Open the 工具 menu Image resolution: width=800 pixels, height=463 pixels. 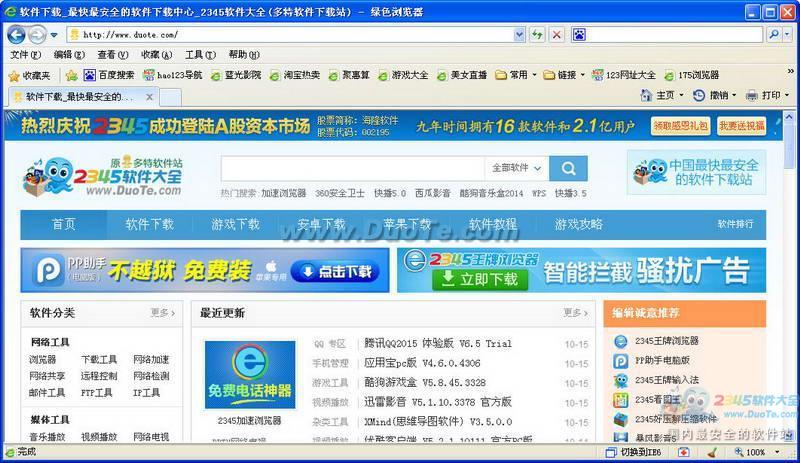pyautogui.click(x=200, y=55)
